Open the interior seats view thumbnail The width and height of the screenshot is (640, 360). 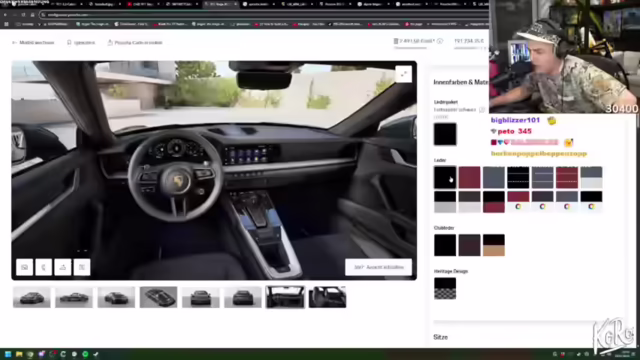(327, 297)
